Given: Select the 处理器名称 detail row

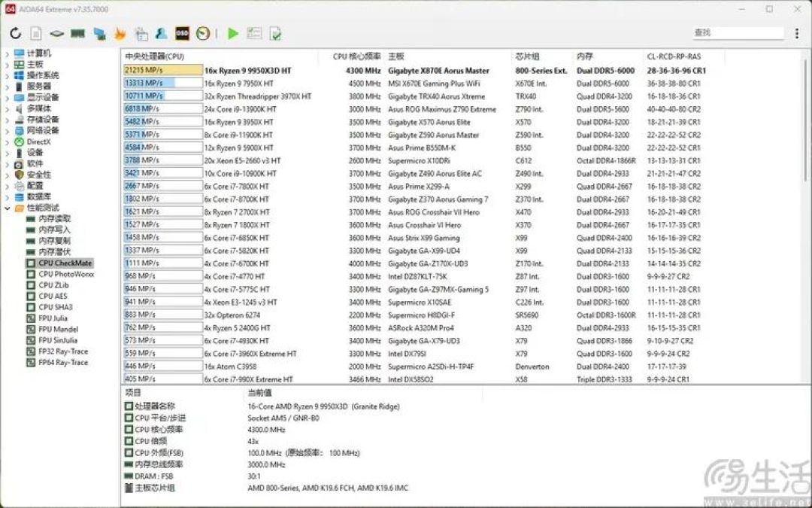Looking at the screenshot, I should click(x=262, y=406).
